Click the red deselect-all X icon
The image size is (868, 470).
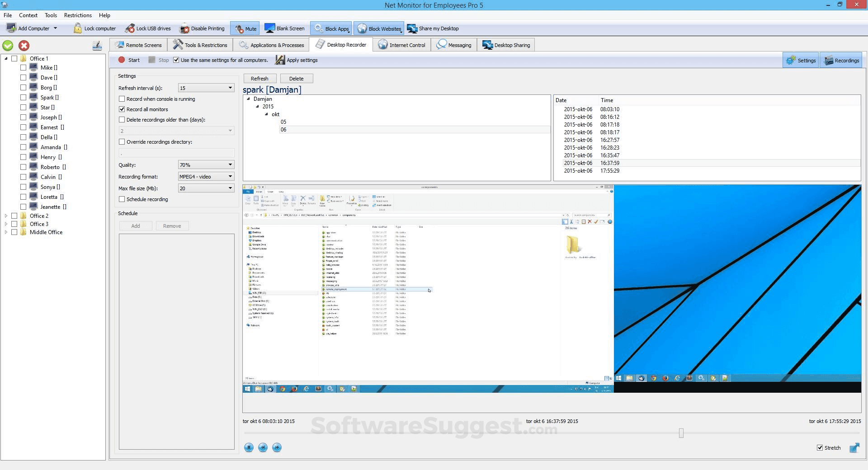(24, 46)
